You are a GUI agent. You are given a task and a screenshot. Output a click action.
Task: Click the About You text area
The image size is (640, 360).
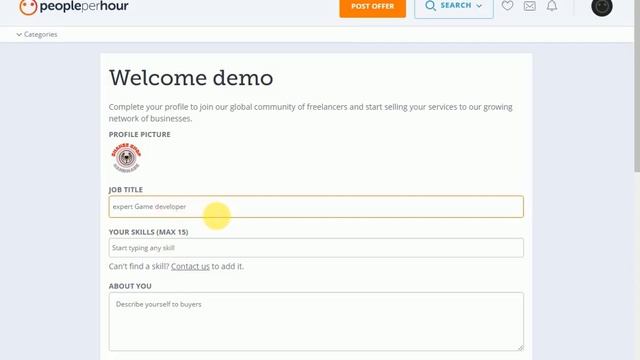coord(316,322)
